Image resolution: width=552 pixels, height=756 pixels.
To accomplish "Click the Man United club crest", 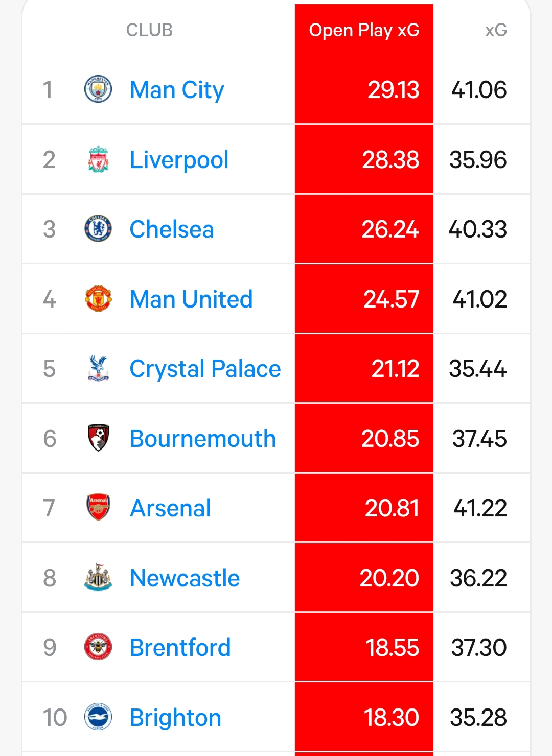I will pyautogui.click(x=98, y=299).
